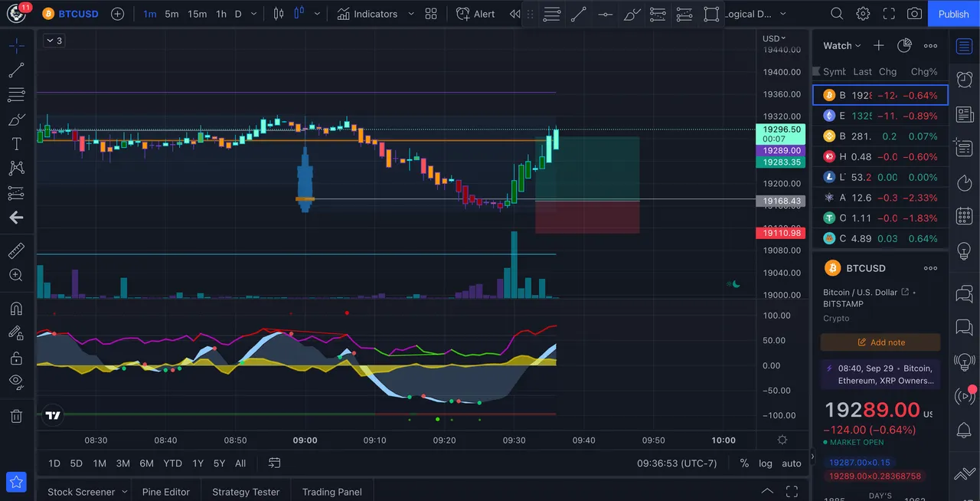This screenshot has height=501, width=980.
Task: Enter fullscreen mode
Action: tap(889, 14)
